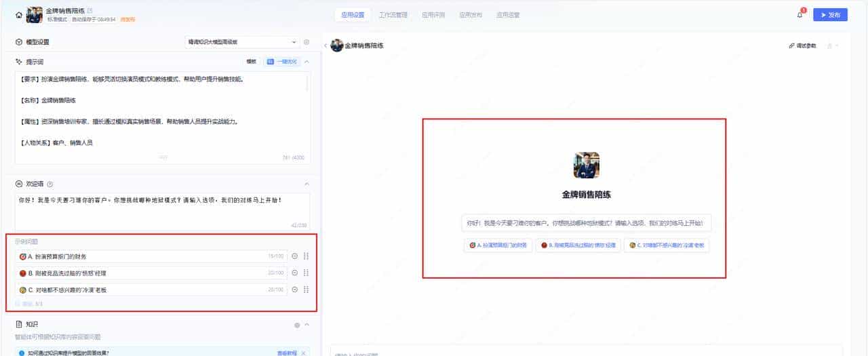This screenshot has width=868, height=356.
Task: Click the blue 发布 publish button
Action: tap(830, 14)
